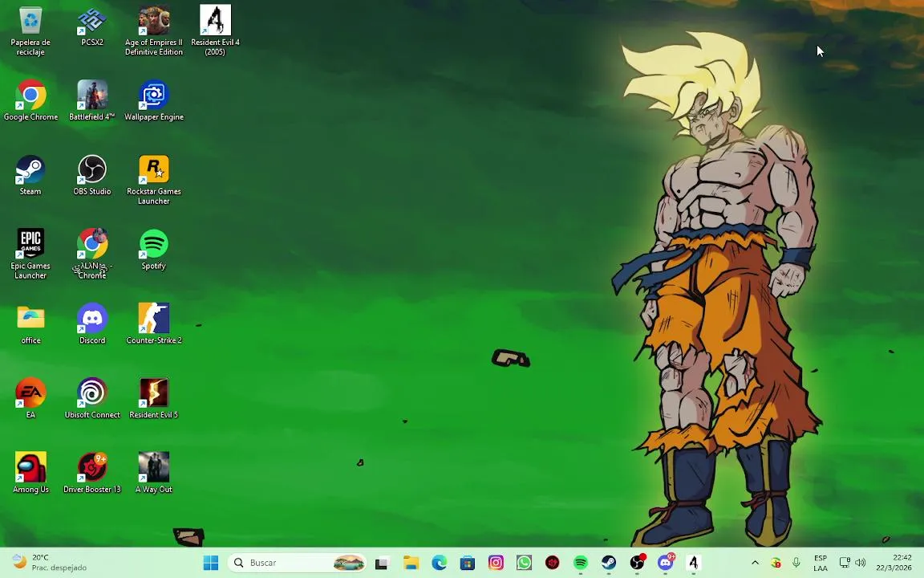
Task: Expand hidden system tray icons chevron
Action: pyautogui.click(x=755, y=563)
